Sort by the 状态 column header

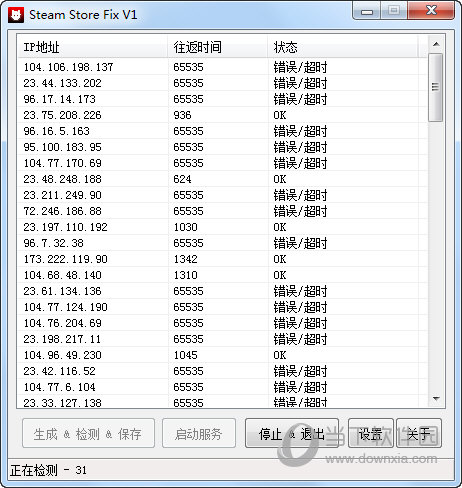(343, 47)
